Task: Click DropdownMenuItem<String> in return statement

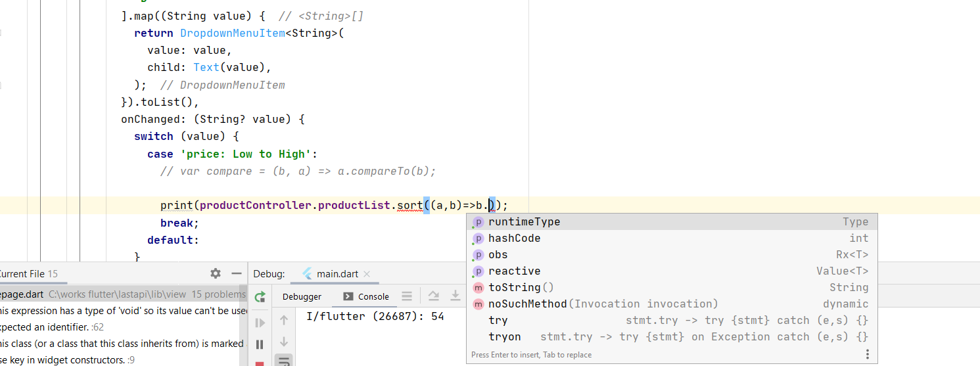Action: click(x=259, y=33)
